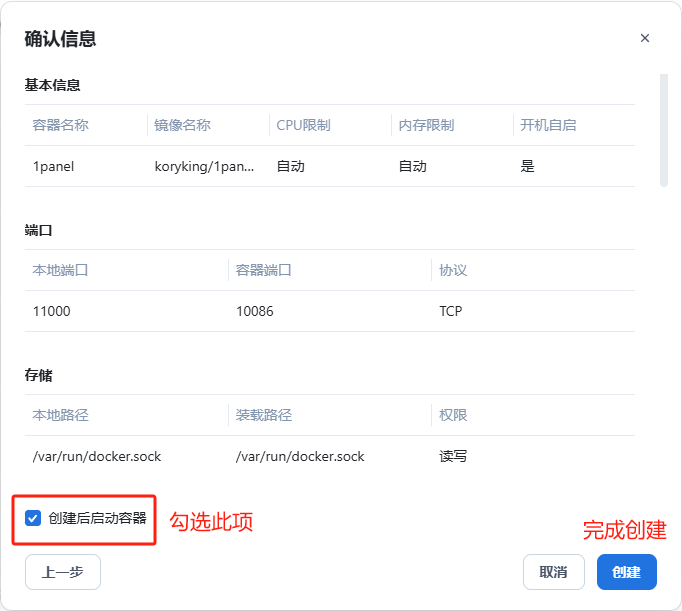Select the 协议 column header
This screenshot has width=682, height=611.
453,270
